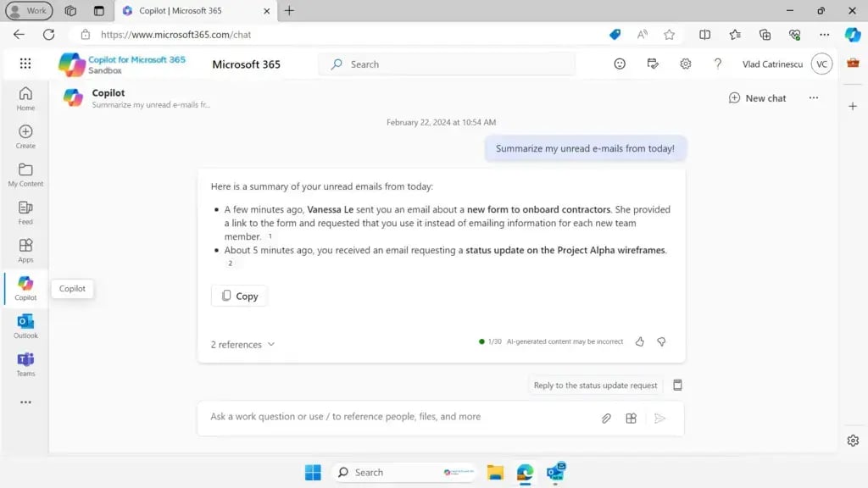Open the briefcase tools sidebar icon
The image size is (868, 488).
point(853,63)
